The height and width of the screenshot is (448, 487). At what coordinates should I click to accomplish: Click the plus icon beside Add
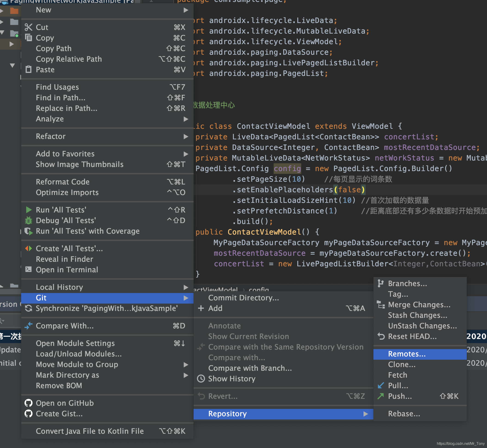coord(201,308)
